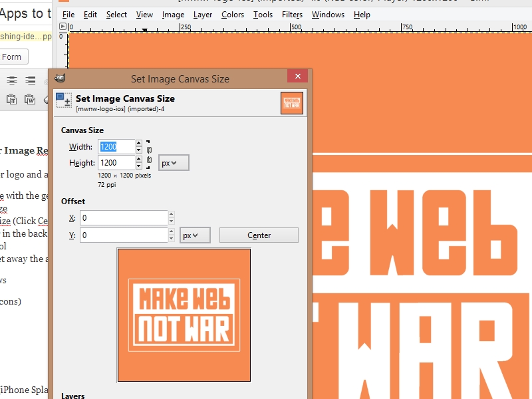Open the File menu in GIMP

tap(68, 15)
